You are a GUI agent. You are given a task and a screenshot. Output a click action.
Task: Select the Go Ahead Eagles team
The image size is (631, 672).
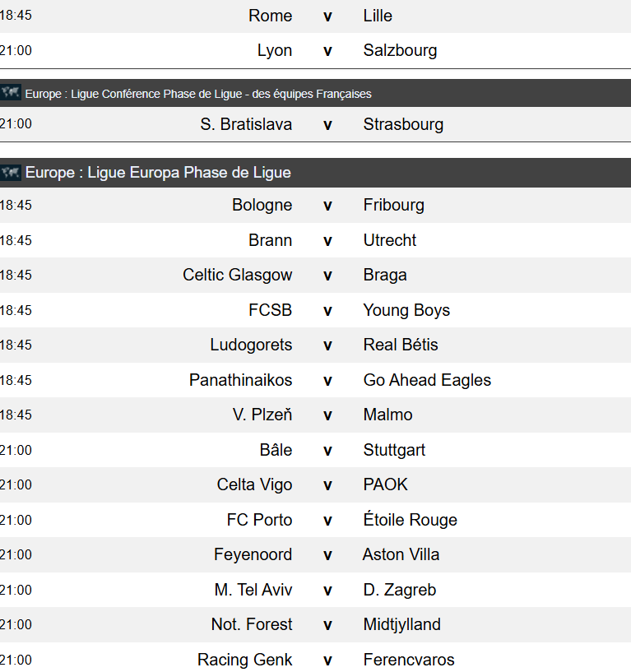(427, 380)
